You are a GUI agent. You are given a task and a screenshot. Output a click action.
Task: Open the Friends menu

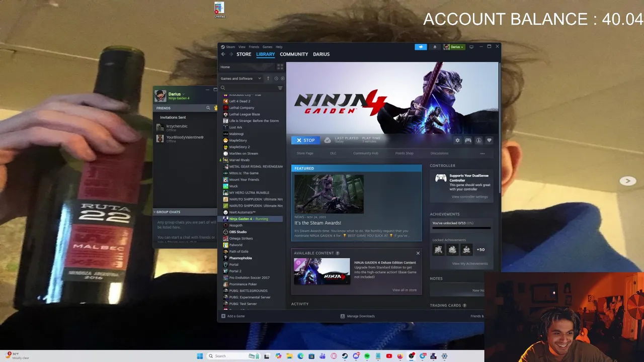[x=254, y=47]
